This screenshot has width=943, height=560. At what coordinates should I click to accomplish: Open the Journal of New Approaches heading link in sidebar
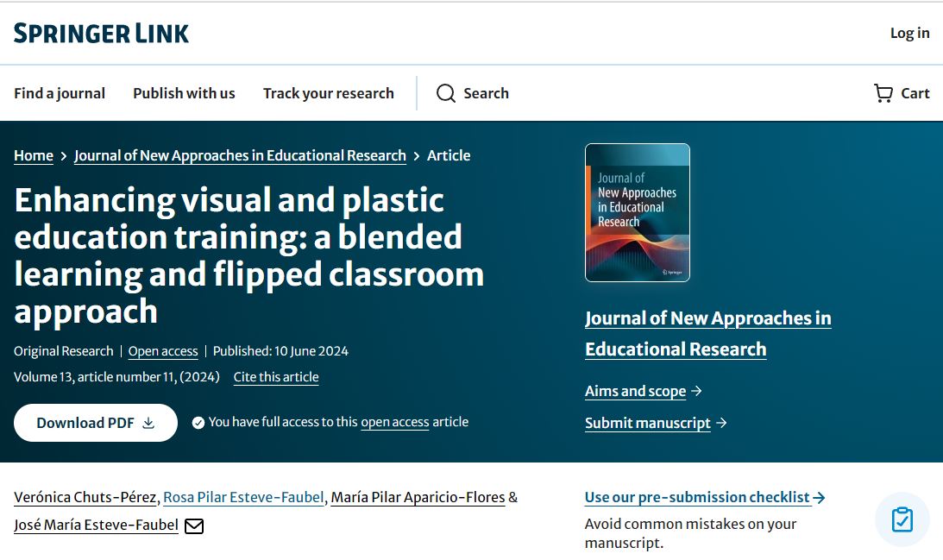point(707,334)
